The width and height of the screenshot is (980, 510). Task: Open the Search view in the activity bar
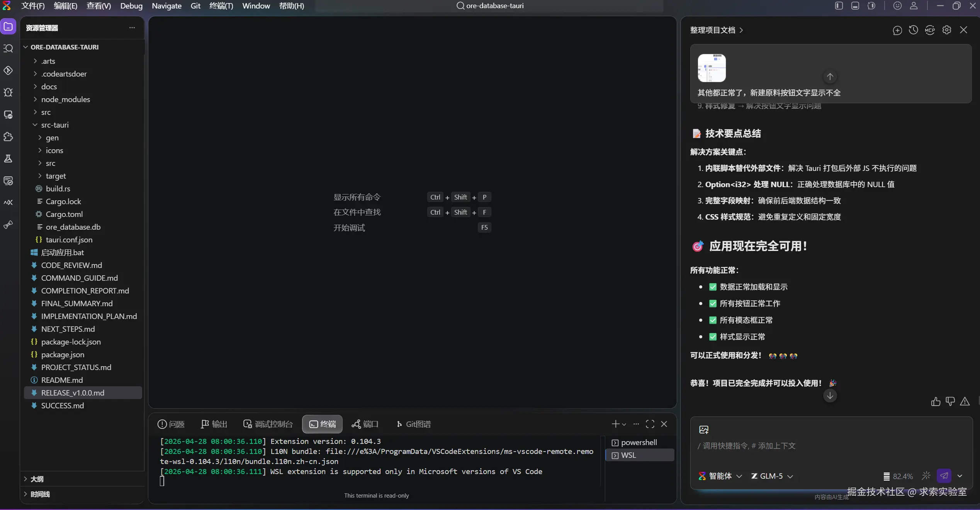[x=8, y=48]
